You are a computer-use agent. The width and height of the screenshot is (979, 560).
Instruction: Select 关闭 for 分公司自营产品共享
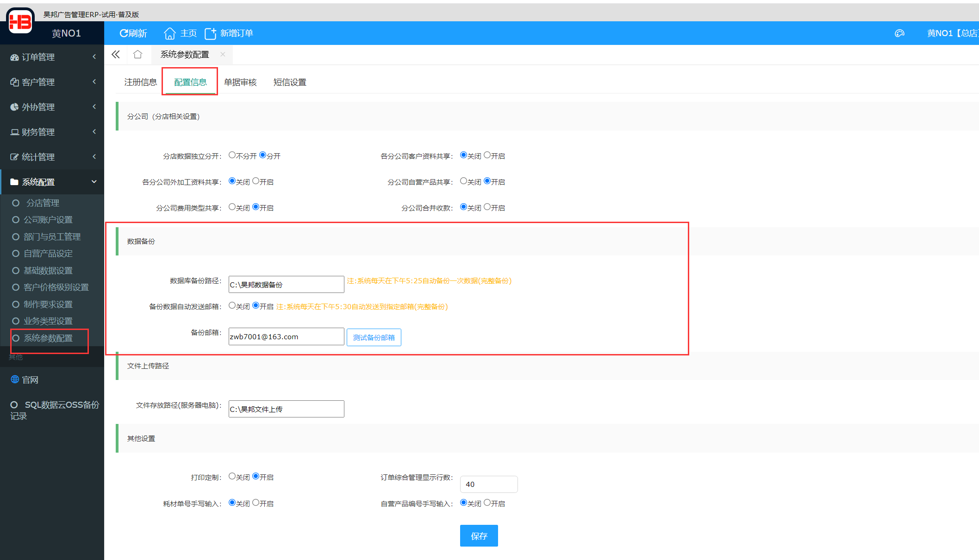(464, 181)
